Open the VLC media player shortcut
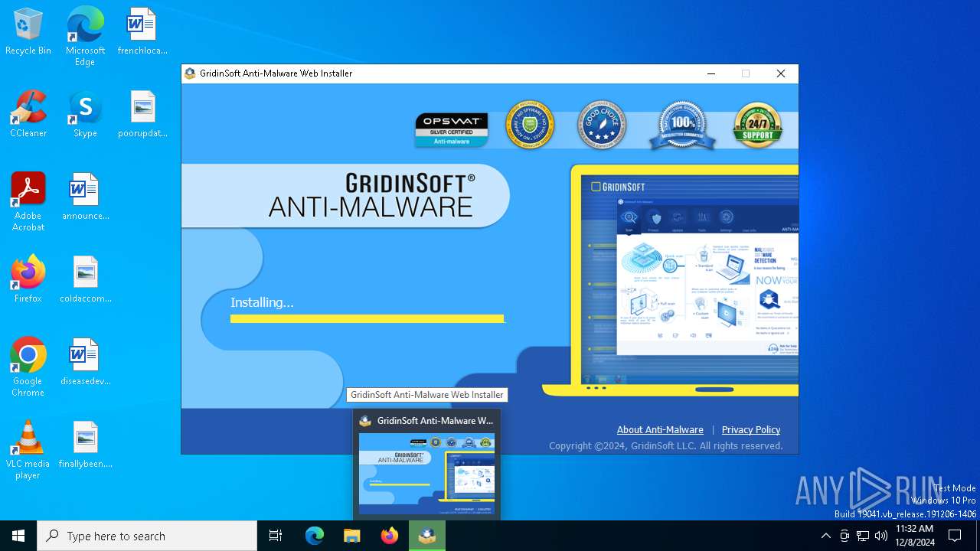This screenshot has height=551, width=980. point(28,450)
